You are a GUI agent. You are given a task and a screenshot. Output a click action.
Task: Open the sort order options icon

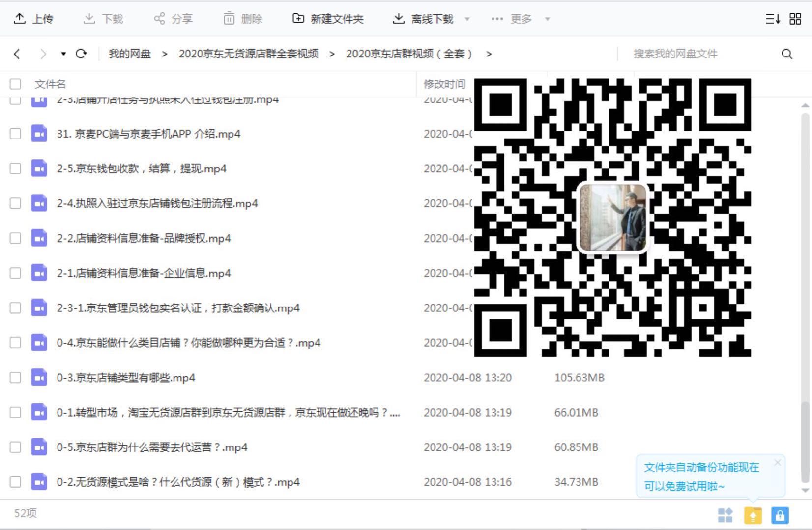pyautogui.click(x=773, y=19)
